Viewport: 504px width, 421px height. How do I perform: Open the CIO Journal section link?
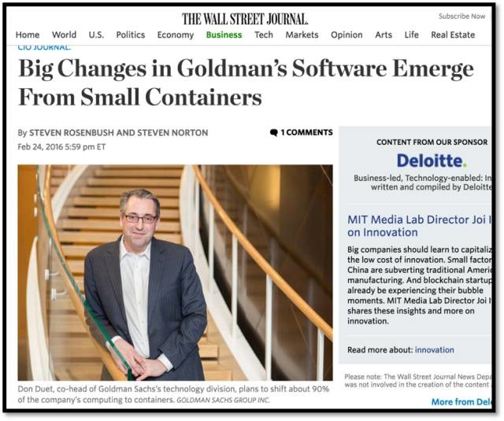click(x=44, y=47)
